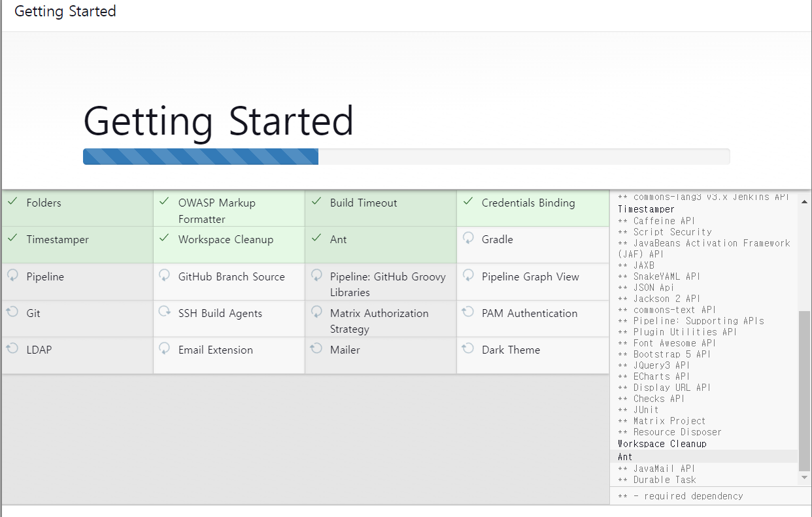Click the checkmark icon beside Build Timeout
The height and width of the screenshot is (517, 812).
(316, 202)
